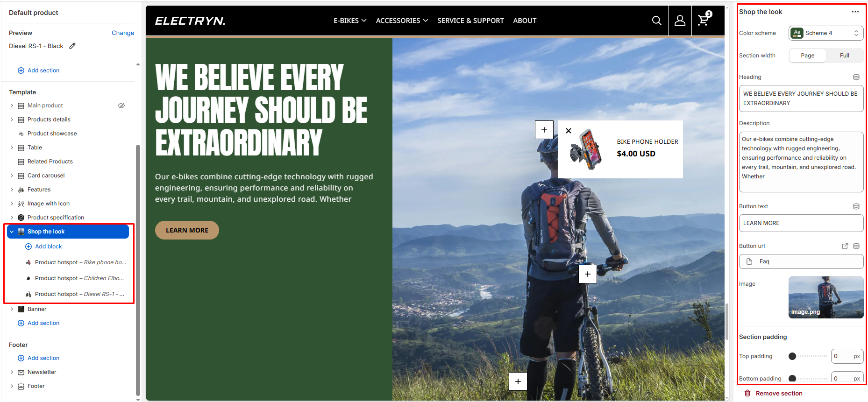Open the three-dot menu for Shop the look
Viewport: 868px width, 402px height.
click(x=855, y=12)
